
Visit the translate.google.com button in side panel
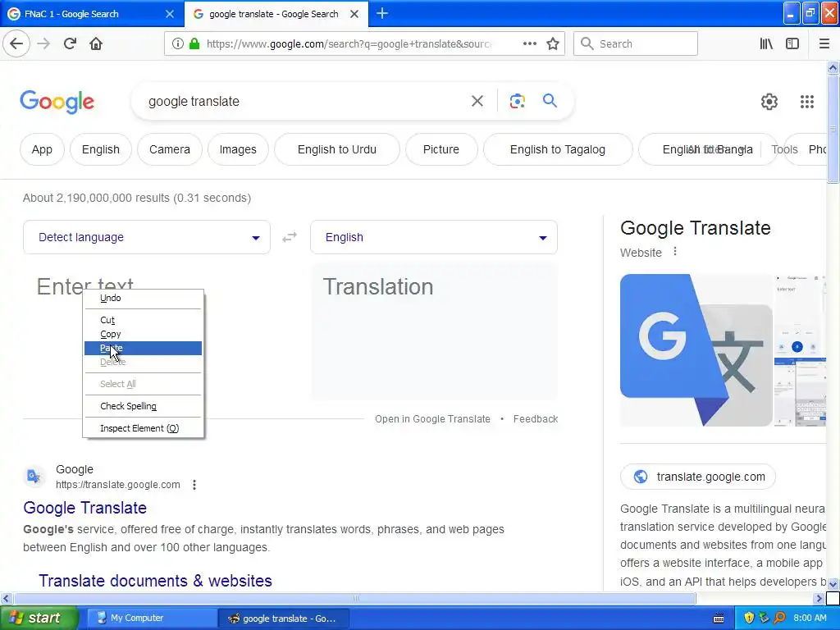(x=698, y=477)
